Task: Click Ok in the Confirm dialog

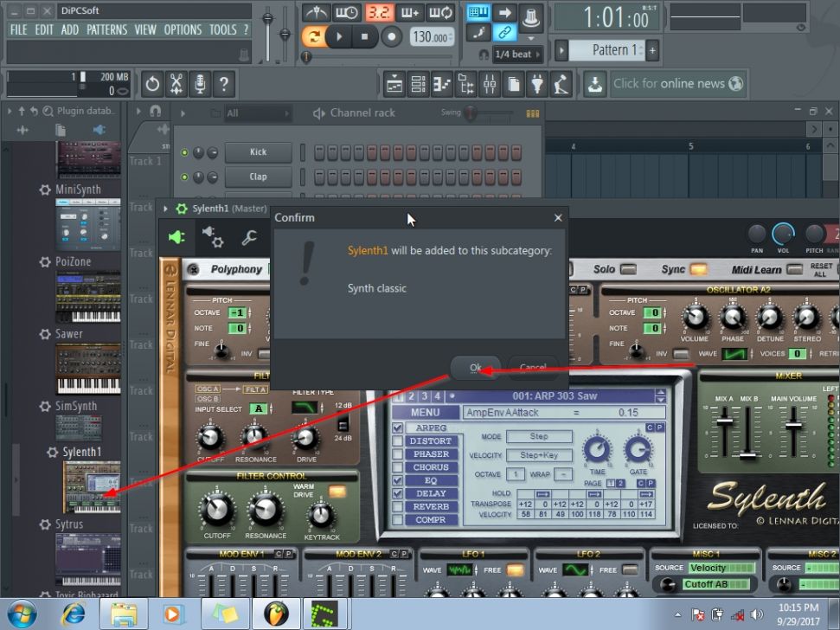Action: (x=476, y=368)
